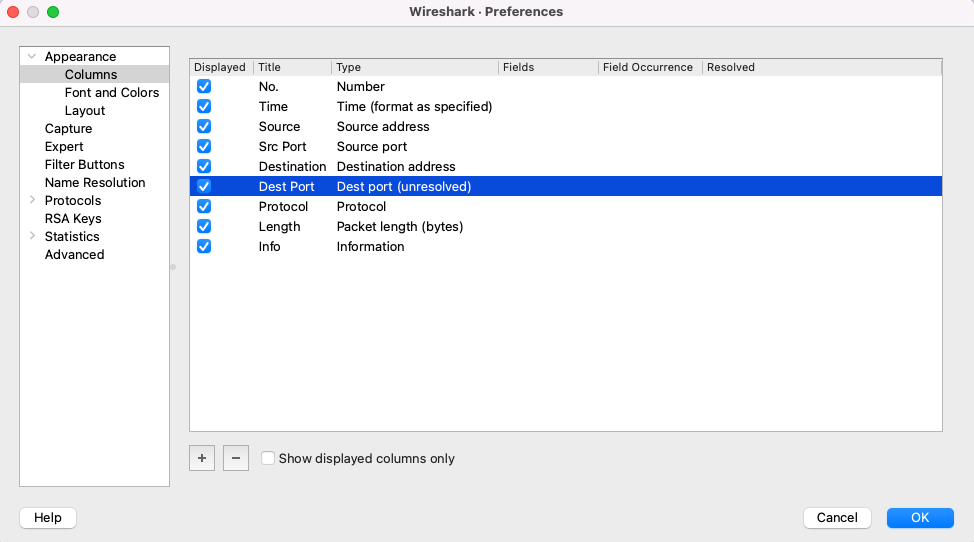Select the 'No.' title cell
The height and width of the screenshot is (542, 974).
[x=268, y=86]
